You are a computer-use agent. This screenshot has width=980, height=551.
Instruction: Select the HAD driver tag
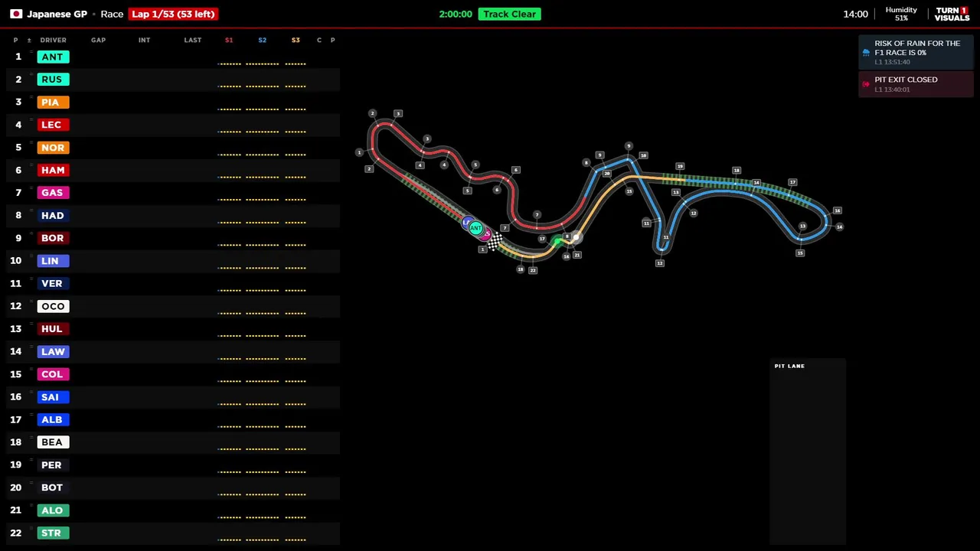[x=53, y=216]
